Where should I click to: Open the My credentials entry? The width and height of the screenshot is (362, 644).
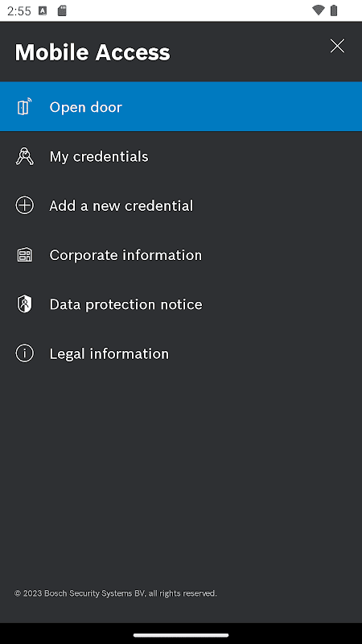tap(181, 156)
